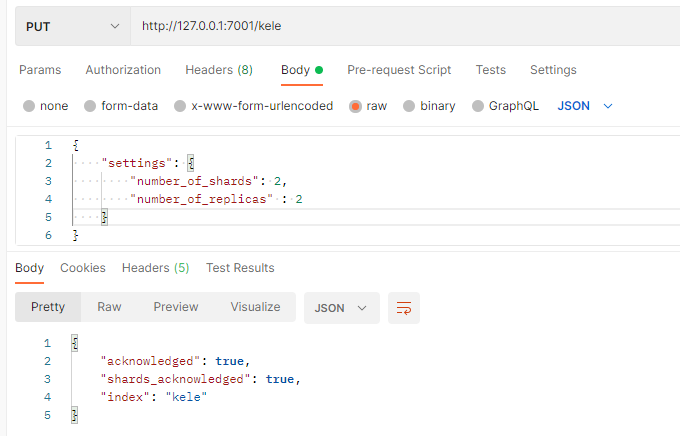
Task: Click the wrap lines icon in response toolbar
Action: (404, 308)
